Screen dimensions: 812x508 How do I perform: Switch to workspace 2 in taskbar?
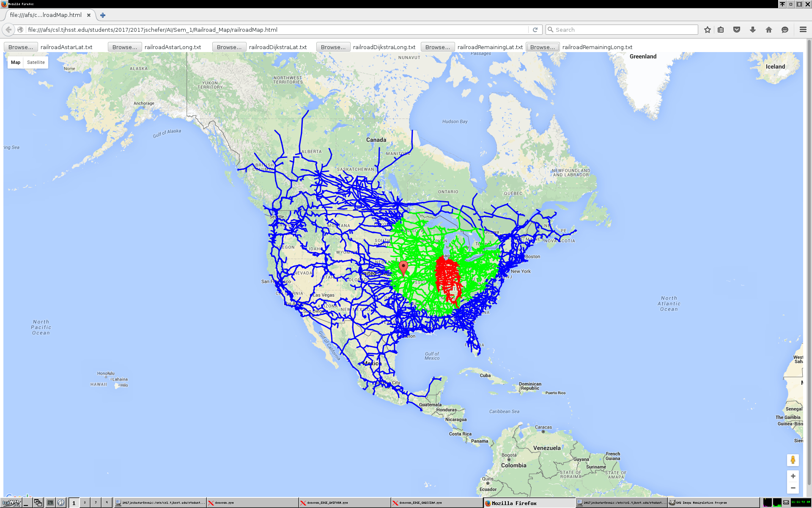[x=85, y=502]
